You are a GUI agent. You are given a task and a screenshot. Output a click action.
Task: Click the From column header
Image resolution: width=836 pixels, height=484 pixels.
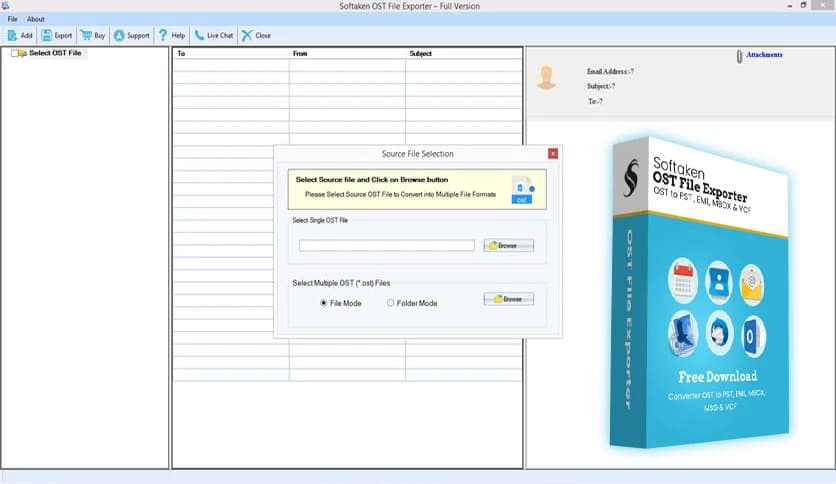[x=300, y=53]
